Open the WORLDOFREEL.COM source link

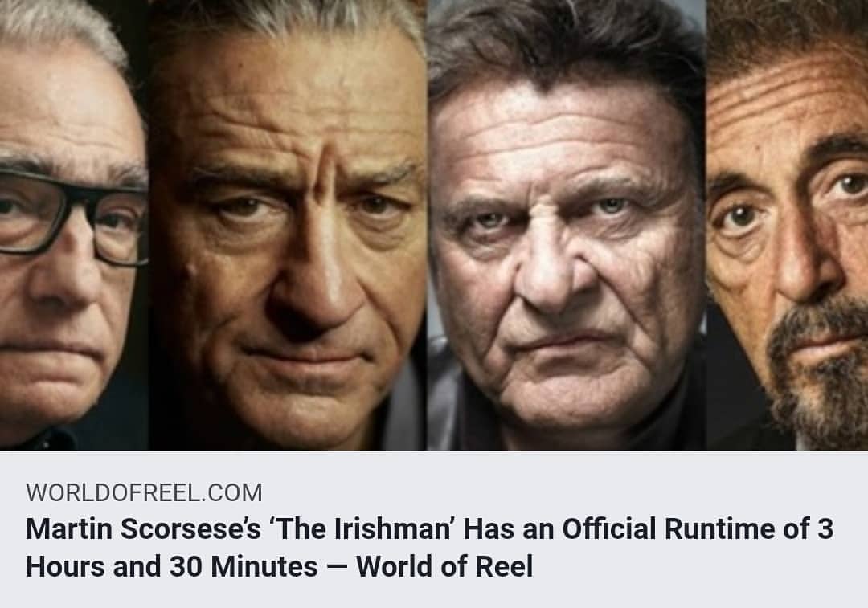click(x=144, y=492)
